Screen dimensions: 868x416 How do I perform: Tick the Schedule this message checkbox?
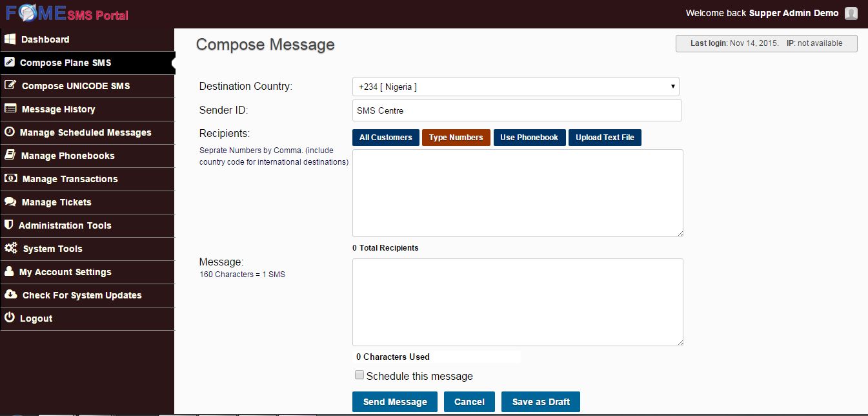359,375
